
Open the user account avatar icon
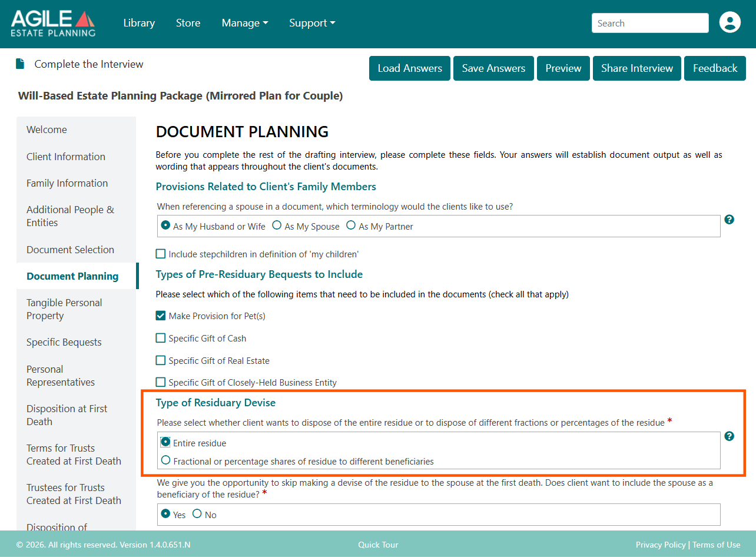coord(730,23)
